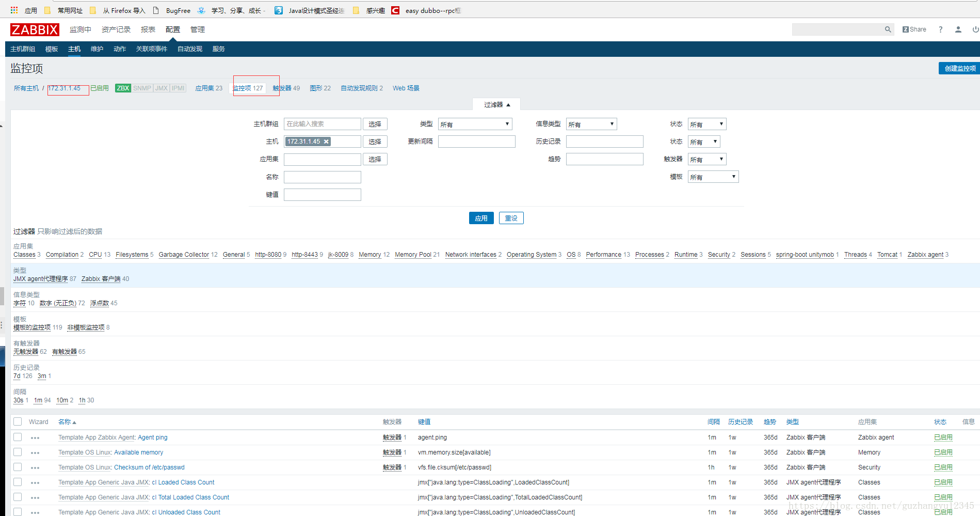Open help question mark icon
Screen dimensions: 980x516
[940, 29]
